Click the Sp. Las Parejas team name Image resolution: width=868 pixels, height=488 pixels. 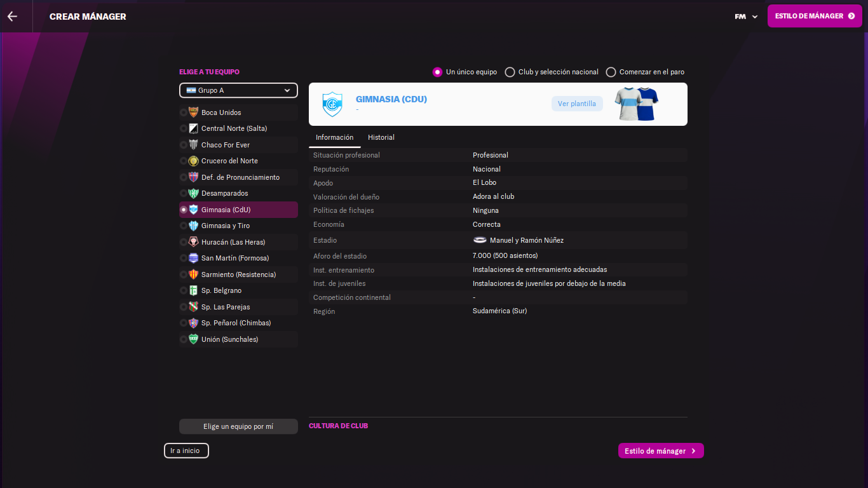click(226, 307)
